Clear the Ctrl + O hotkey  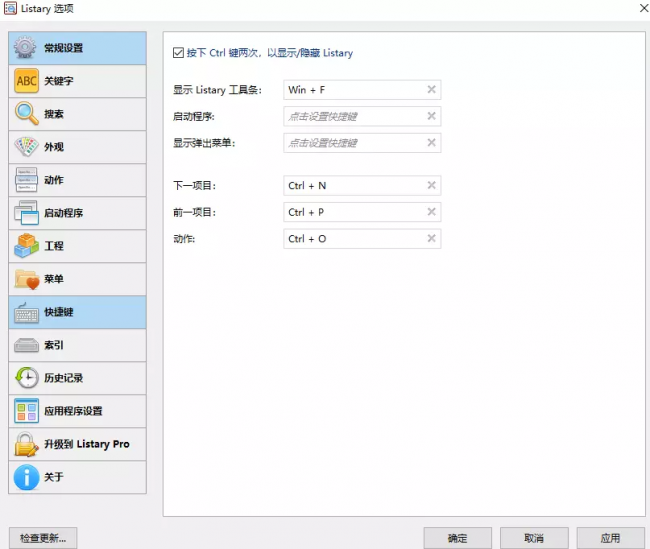(x=432, y=238)
